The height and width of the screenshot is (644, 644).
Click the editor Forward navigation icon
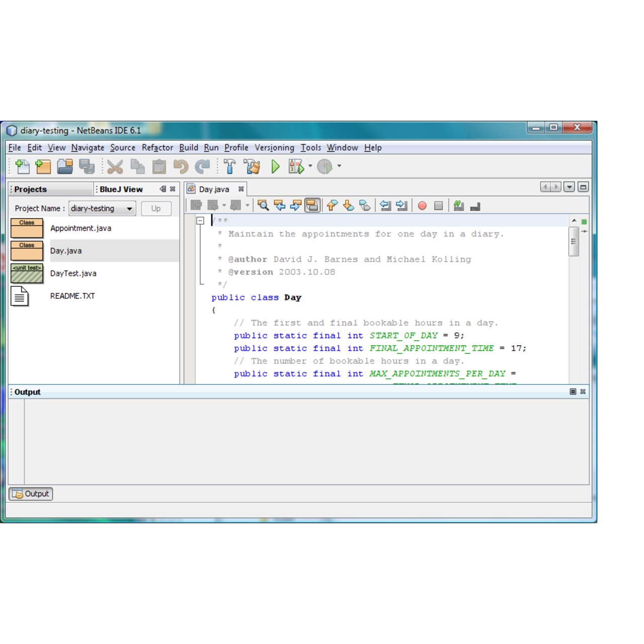(x=235, y=205)
